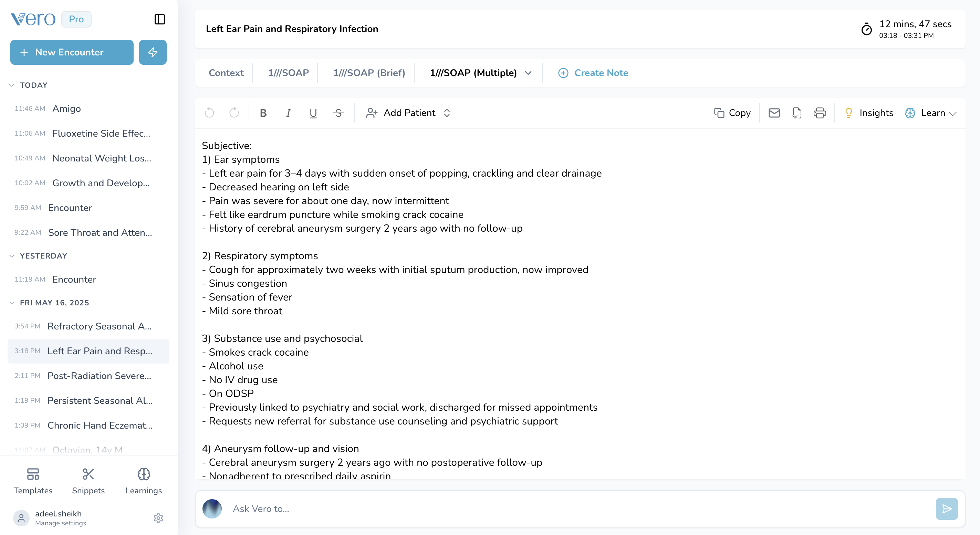Image resolution: width=980 pixels, height=535 pixels.
Task: Toggle the sidebar collapse icon
Action: point(159,19)
